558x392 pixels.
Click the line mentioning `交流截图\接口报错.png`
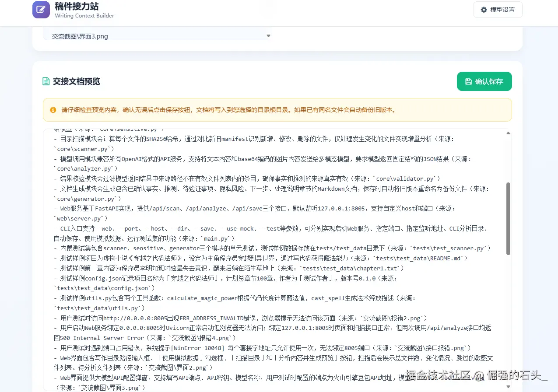tap(262, 348)
